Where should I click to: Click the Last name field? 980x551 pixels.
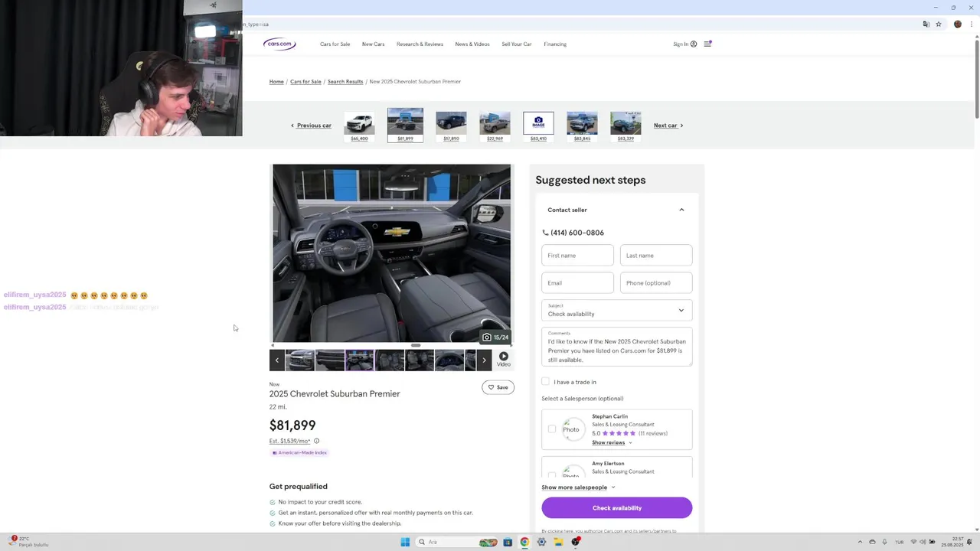click(656, 255)
